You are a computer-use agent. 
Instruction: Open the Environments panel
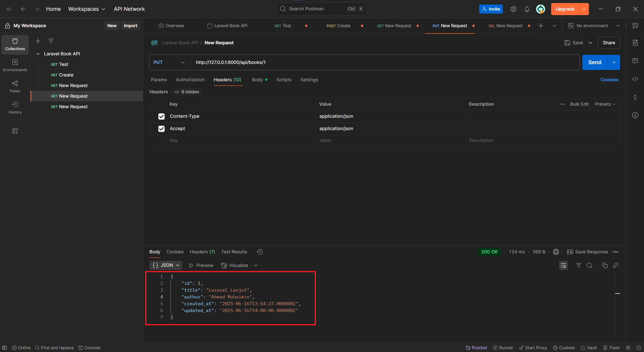click(x=15, y=65)
